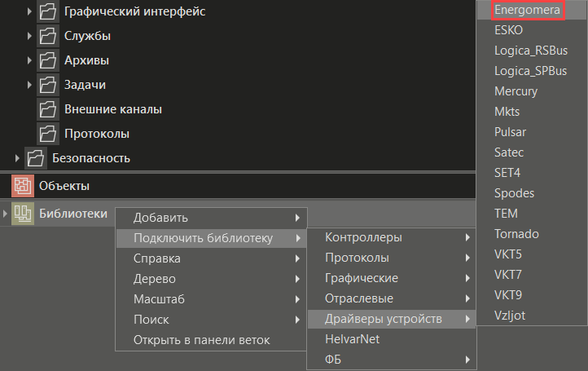Open the Справка menu entry
This screenshot has height=371, width=588.
pyautogui.click(x=211, y=258)
